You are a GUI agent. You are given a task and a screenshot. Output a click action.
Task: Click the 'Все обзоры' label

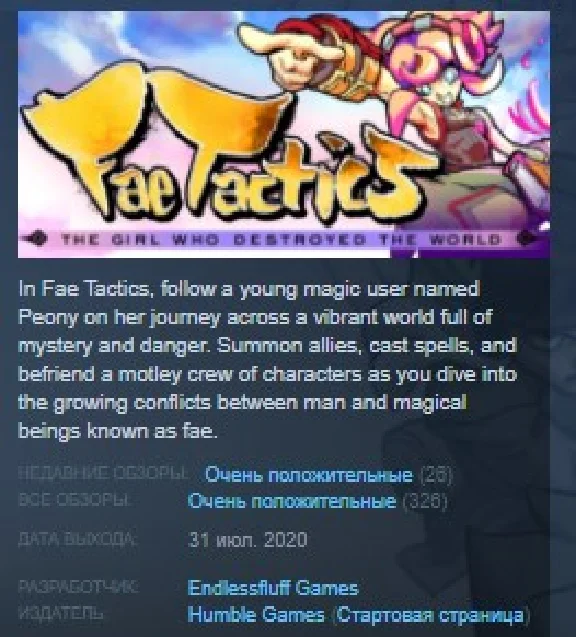coord(74,500)
